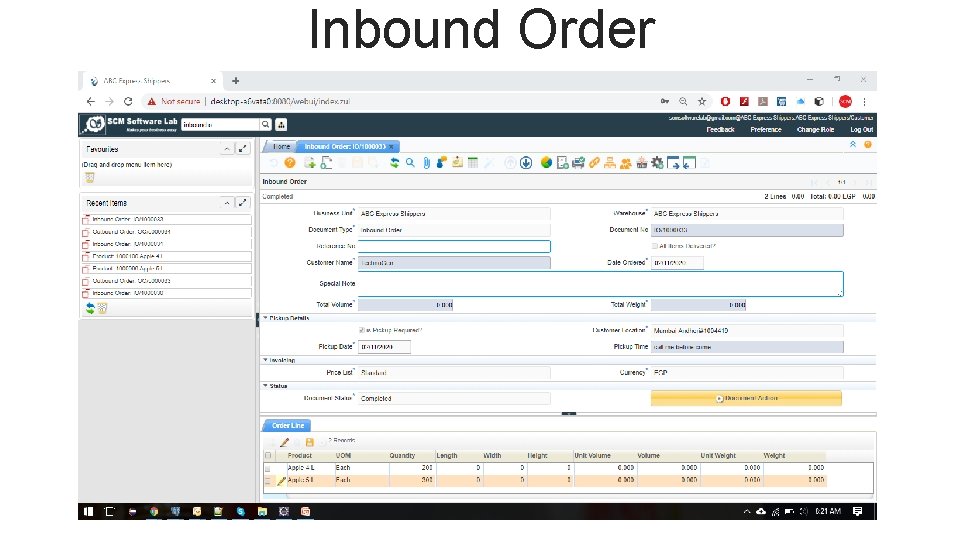
Task: Click the Copy Record toolbar icon
Action: [x=326, y=163]
